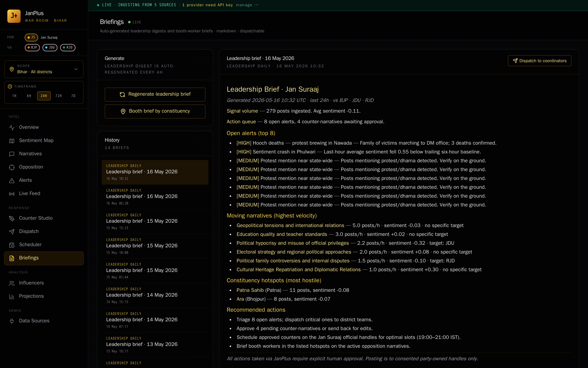Click the green live indicator beside Briefings title
The width and height of the screenshot is (588, 368).
pos(129,22)
